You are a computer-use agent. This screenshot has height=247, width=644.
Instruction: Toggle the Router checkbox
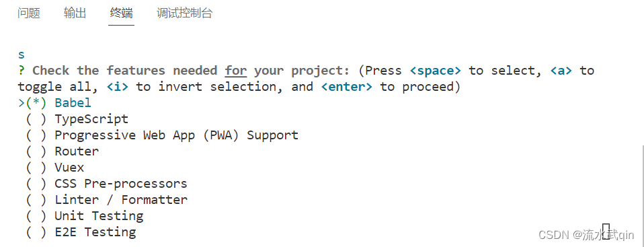pyautogui.click(x=36, y=151)
